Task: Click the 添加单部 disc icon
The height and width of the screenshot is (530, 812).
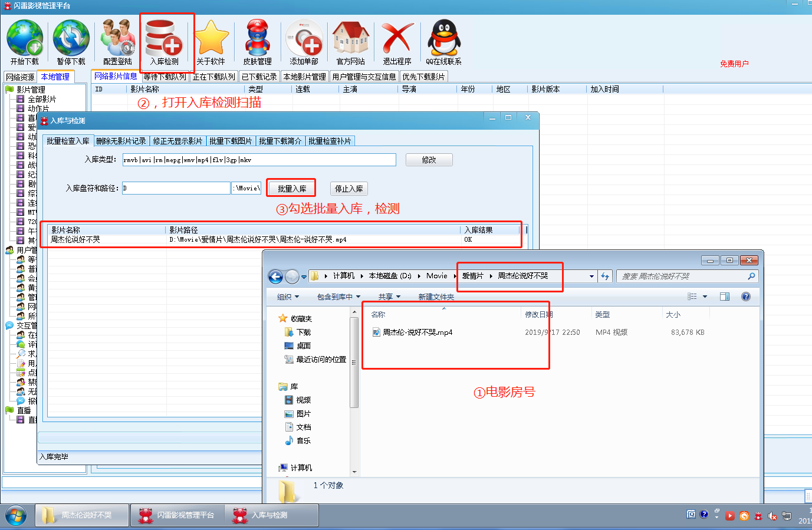Action: (304, 39)
